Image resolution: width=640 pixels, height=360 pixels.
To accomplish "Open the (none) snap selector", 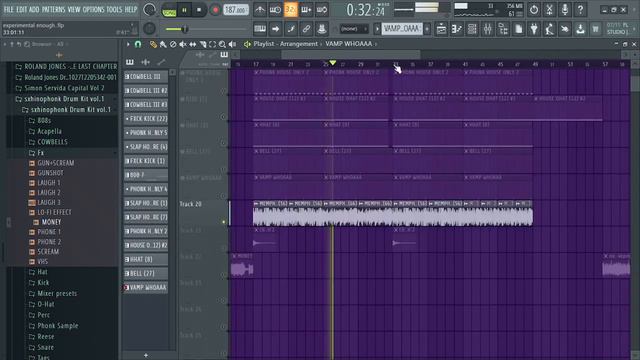I will click(x=353, y=29).
